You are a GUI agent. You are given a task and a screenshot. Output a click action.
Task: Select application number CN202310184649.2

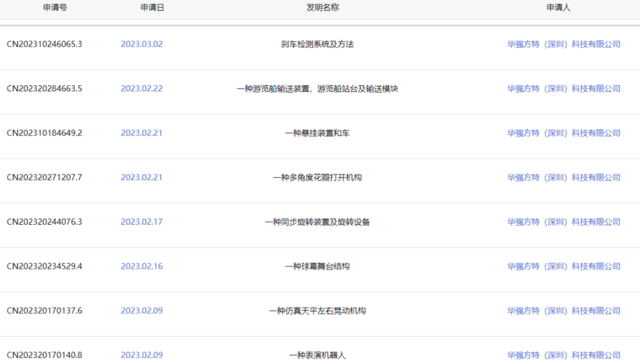[45, 133]
